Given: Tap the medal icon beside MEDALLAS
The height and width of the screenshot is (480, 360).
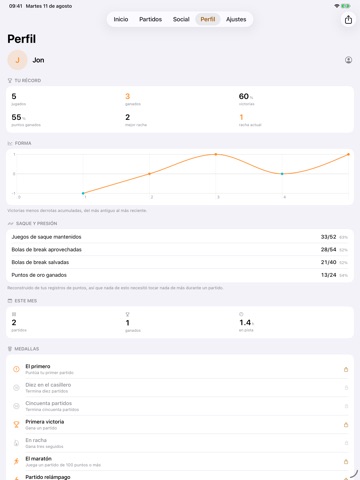Looking at the screenshot, I should click(10, 349).
